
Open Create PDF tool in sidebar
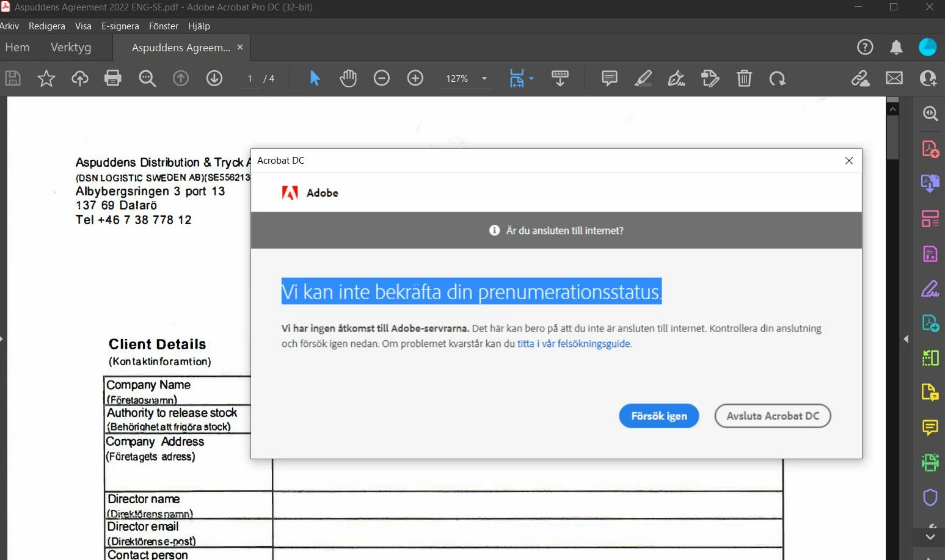930,149
